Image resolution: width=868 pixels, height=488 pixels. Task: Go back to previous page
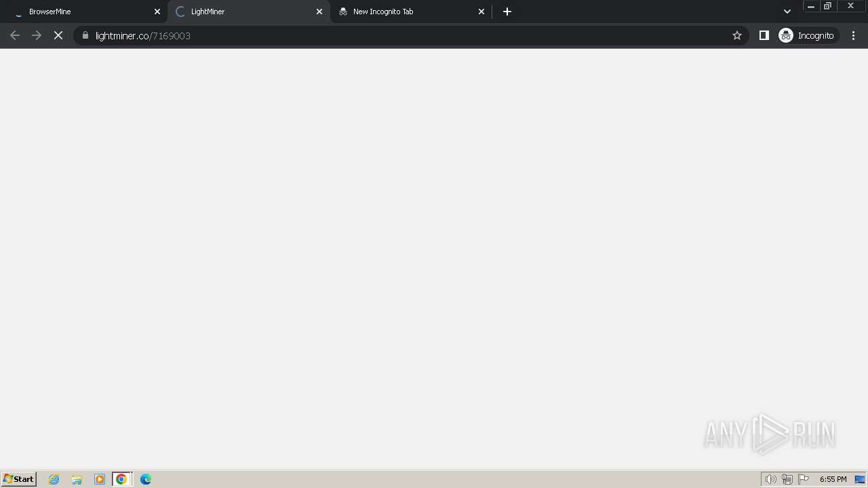(15, 35)
